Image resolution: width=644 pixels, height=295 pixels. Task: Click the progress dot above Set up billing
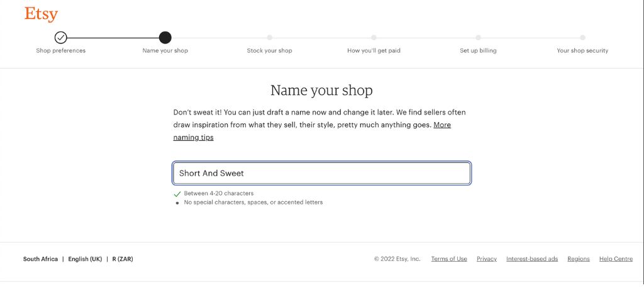tap(478, 38)
